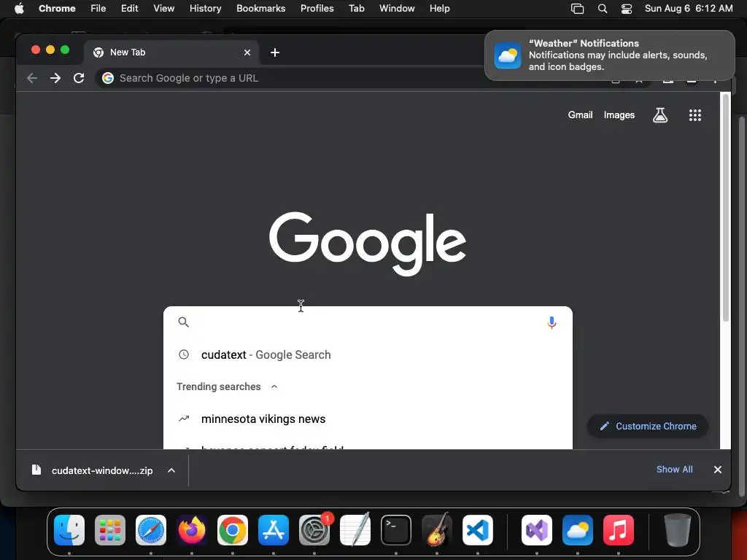Open the View menu
The width and height of the screenshot is (747, 560).
click(x=163, y=9)
